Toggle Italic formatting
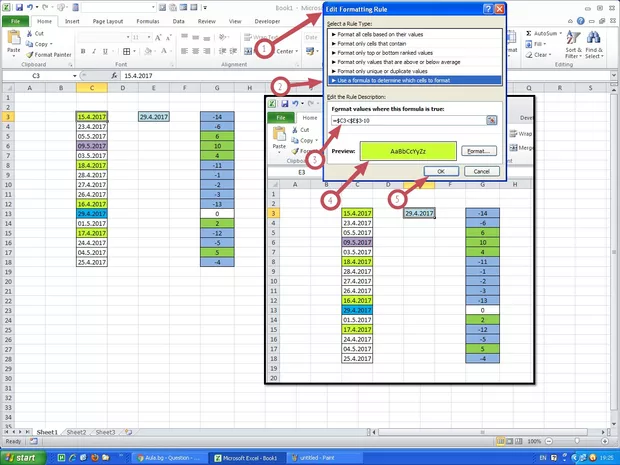 coord(94,51)
